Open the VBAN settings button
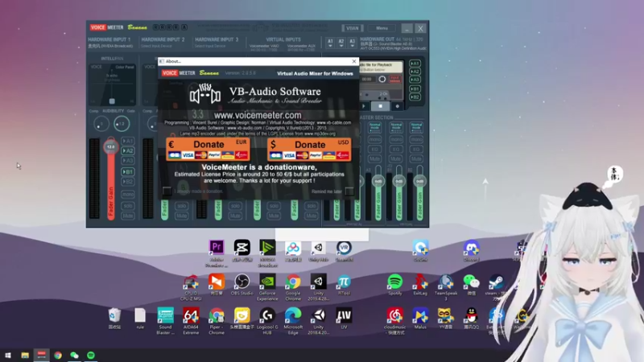 (x=353, y=28)
